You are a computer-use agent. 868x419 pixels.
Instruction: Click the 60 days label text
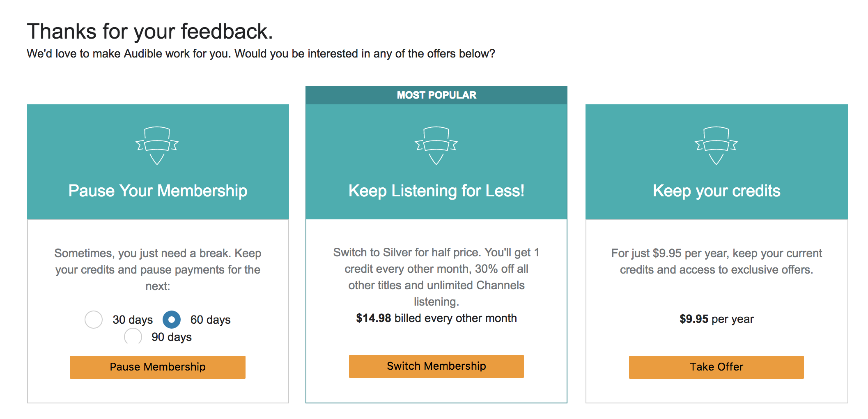(x=211, y=320)
